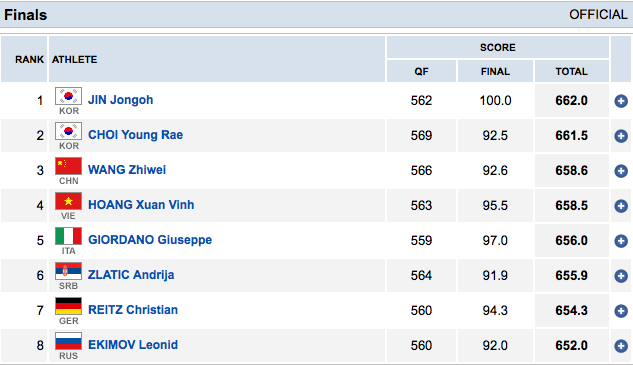This screenshot has height=365, width=633.
Task: Expand GIORDANO Giuseppe's score breakdown
Action: click(x=621, y=241)
